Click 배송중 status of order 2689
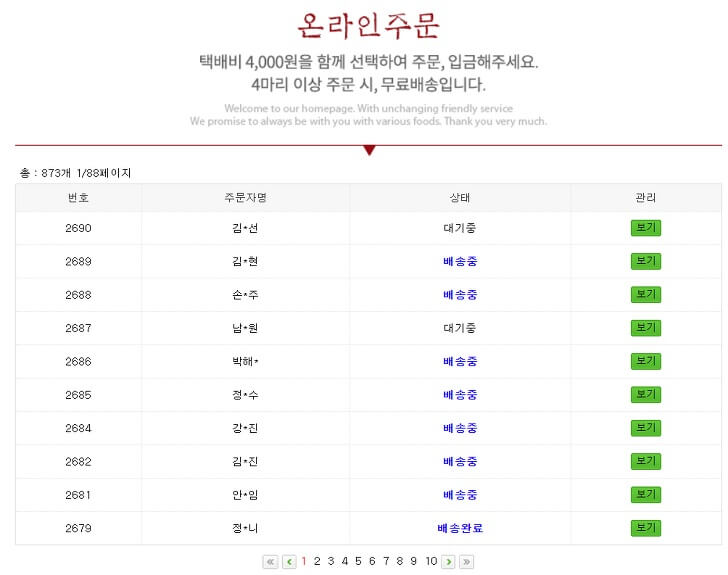This screenshot has width=728, height=575. coord(460,261)
